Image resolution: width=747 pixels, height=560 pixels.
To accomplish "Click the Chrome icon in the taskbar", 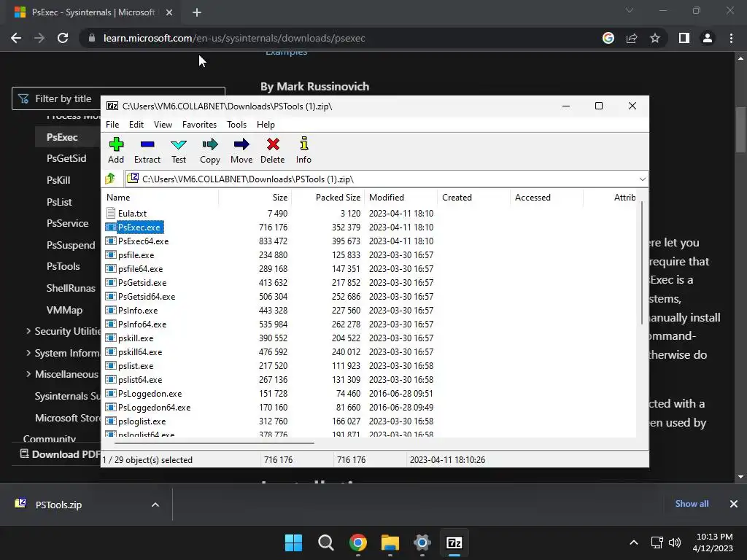I will 357,542.
